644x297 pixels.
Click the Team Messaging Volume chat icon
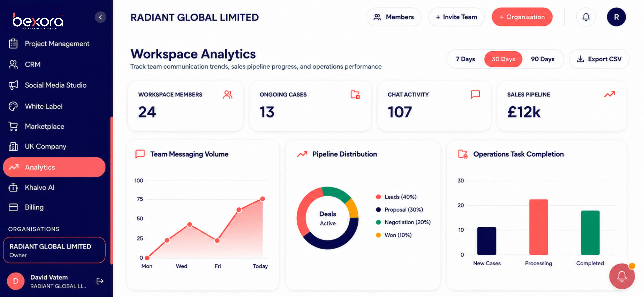(140, 154)
